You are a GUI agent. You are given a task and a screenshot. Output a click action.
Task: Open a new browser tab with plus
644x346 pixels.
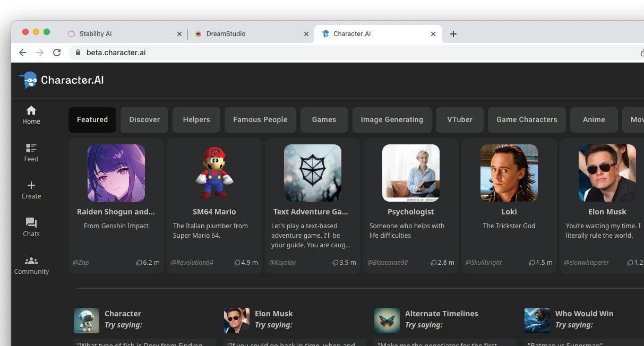453,34
